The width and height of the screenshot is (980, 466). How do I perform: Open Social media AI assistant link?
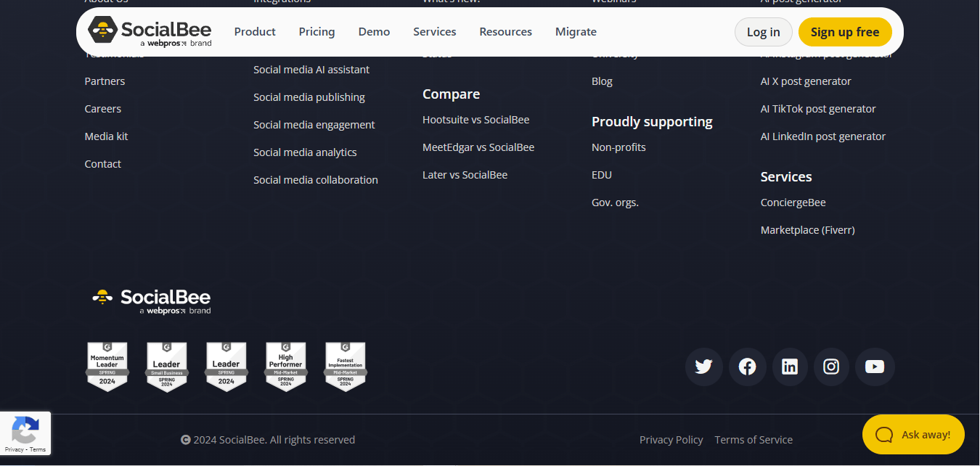pos(311,70)
